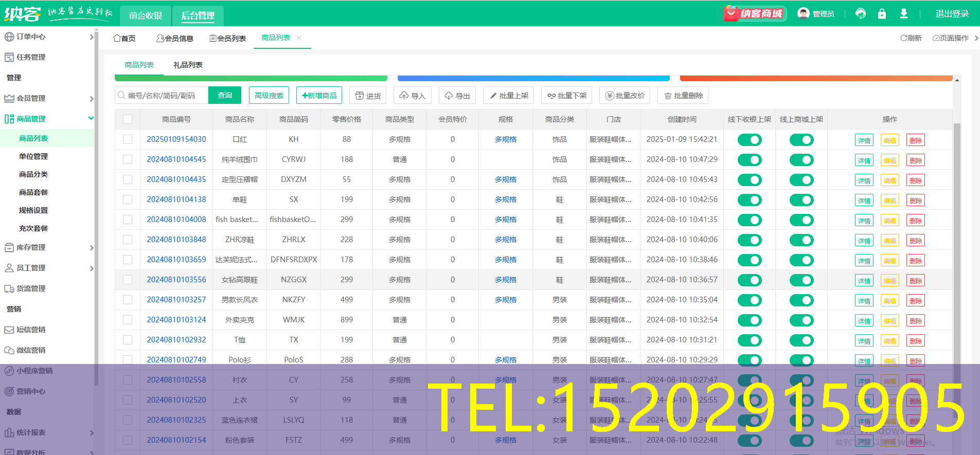Switch to 后台管理 top tab
Image resolution: width=980 pixels, height=455 pixels.
coord(198,15)
